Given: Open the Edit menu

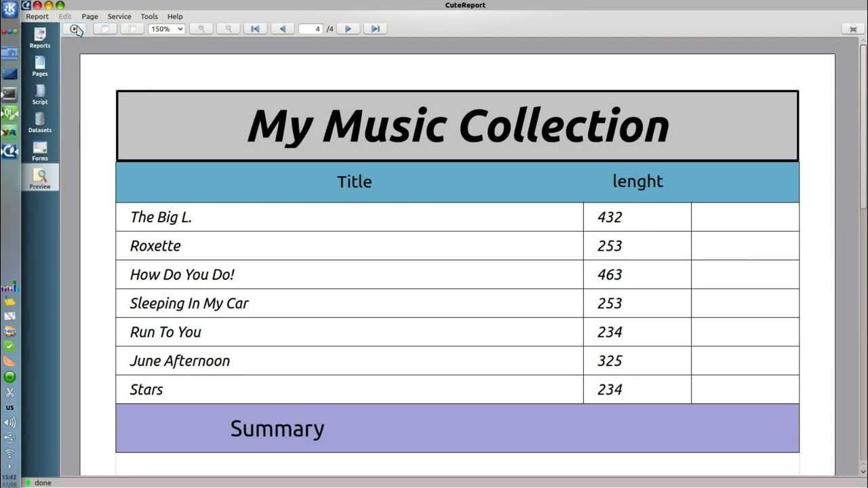Looking at the screenshot, I should [65, 16].
